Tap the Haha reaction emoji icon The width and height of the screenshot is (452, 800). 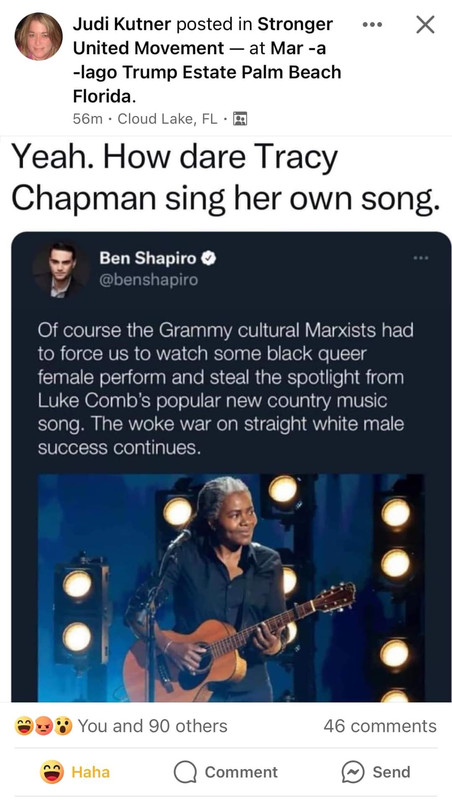click(x=52, y=772)
